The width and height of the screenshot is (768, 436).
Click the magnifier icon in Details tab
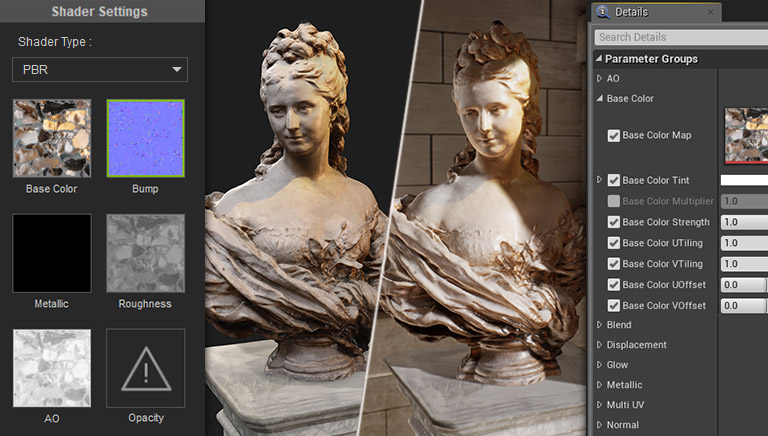click(603, 12)
